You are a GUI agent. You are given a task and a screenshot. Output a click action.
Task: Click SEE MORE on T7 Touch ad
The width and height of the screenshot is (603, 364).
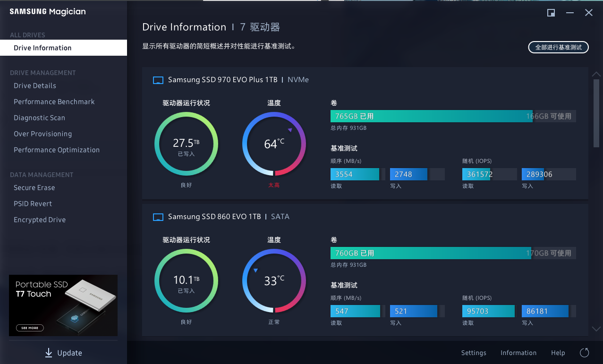pos(30,328)
